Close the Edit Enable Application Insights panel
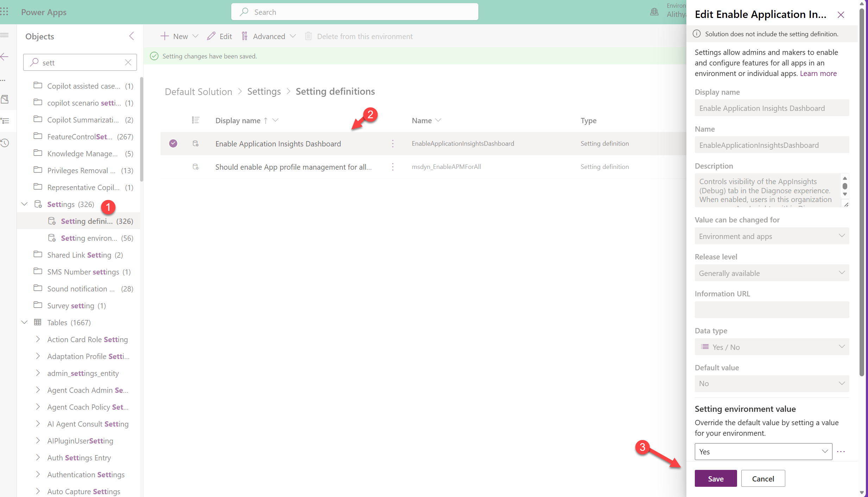The height and width of the screenshot is (497, 868). (841, 14)
